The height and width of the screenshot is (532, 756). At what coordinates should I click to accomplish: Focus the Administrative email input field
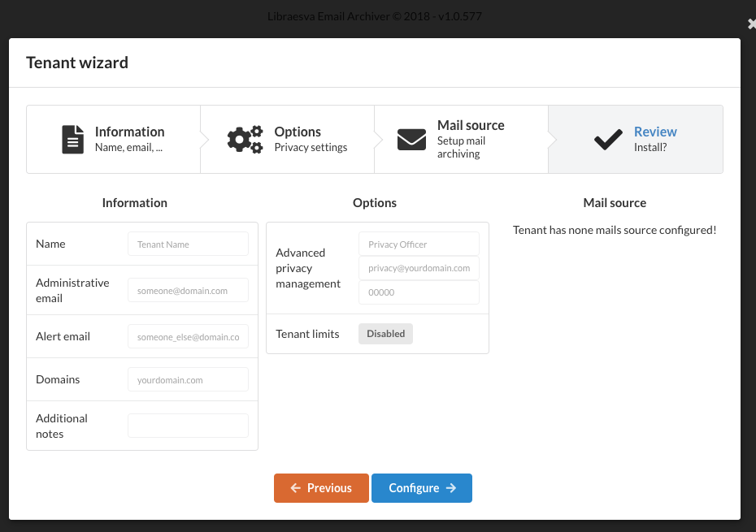coord(188,290)
